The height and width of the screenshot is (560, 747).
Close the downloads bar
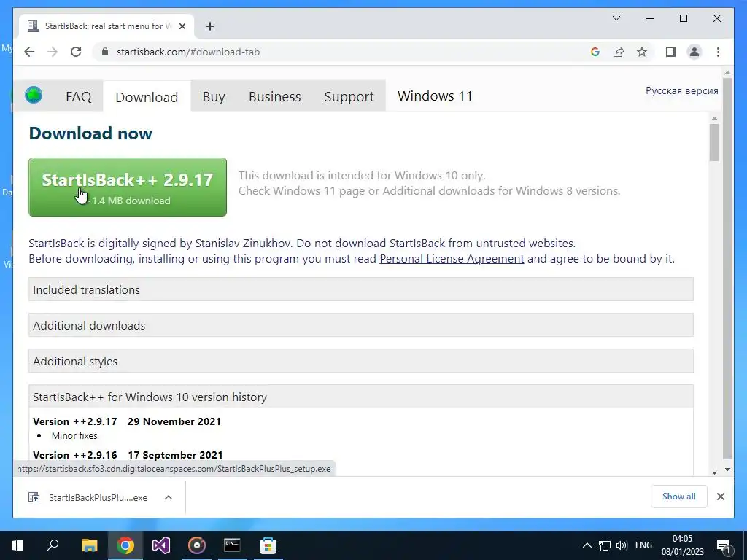tap(721, 497)
